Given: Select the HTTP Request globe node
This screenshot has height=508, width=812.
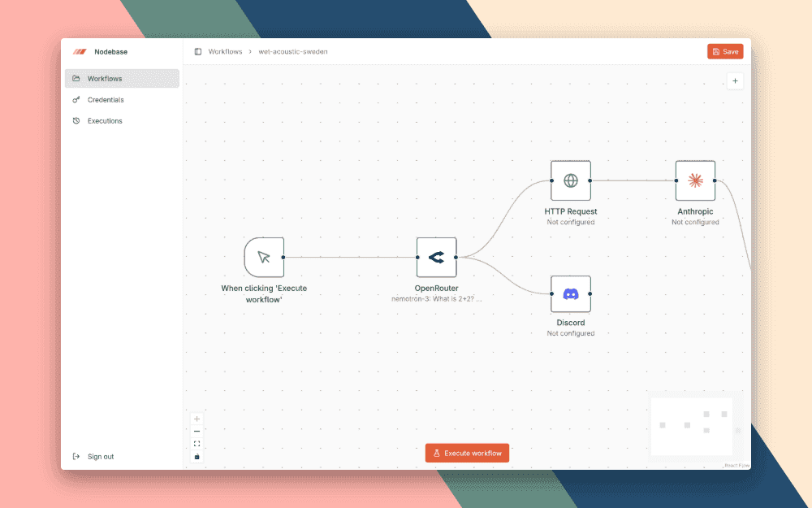Looking at the screenshot, I should (x=571, y=180).
